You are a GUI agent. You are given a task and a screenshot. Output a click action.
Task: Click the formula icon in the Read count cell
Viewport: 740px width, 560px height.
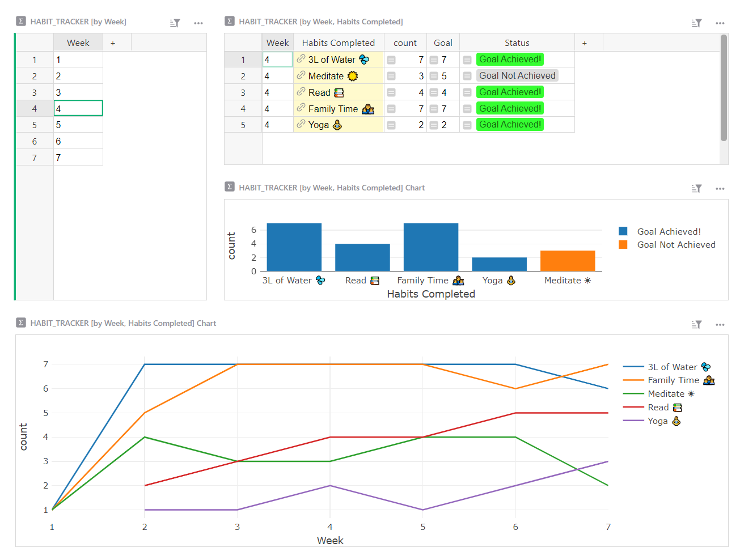[x=391, y=92]
